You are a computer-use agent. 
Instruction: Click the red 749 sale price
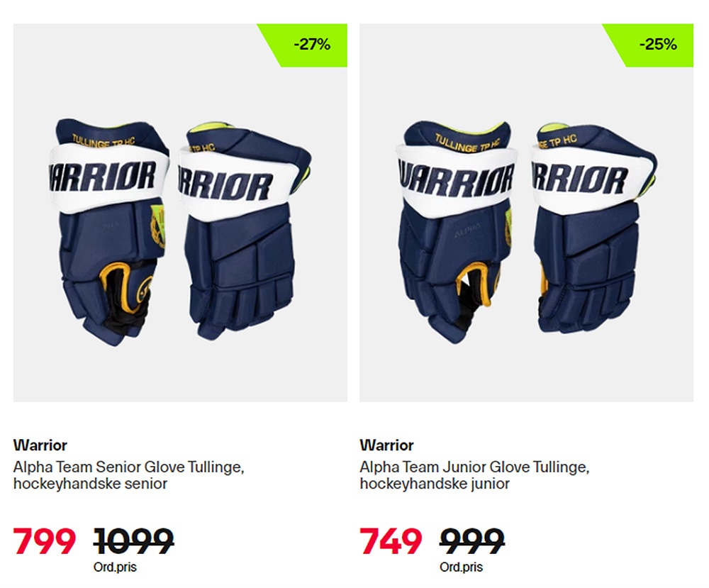[x=391, y=541]
